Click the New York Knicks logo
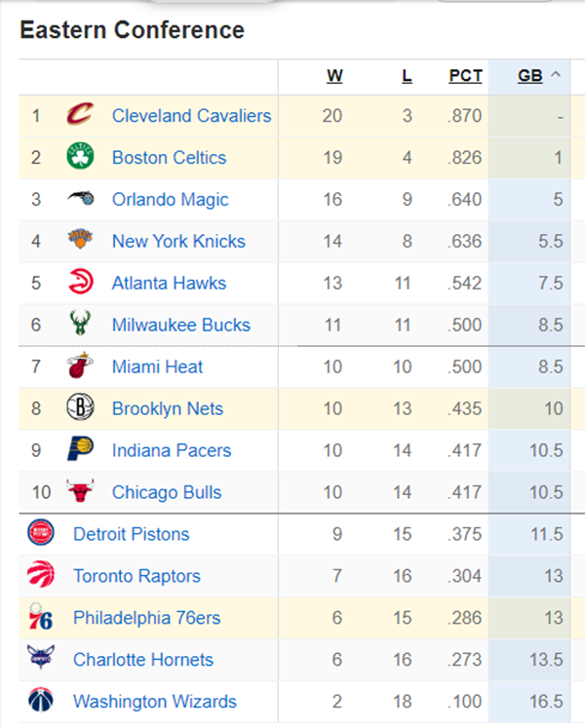This screenshot has height=728, width=585. point(80,239)
